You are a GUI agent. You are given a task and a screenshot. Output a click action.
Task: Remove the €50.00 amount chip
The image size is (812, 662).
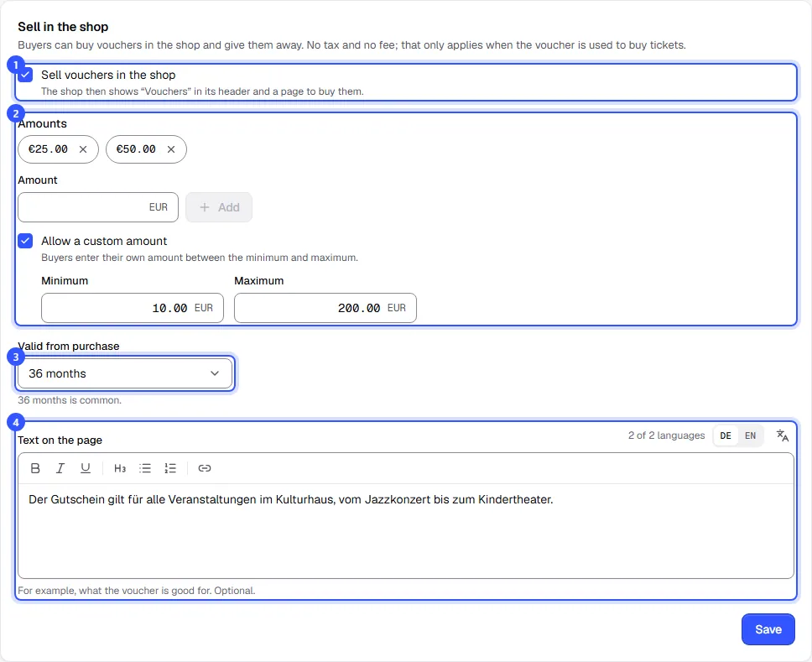tap(171, 149)
